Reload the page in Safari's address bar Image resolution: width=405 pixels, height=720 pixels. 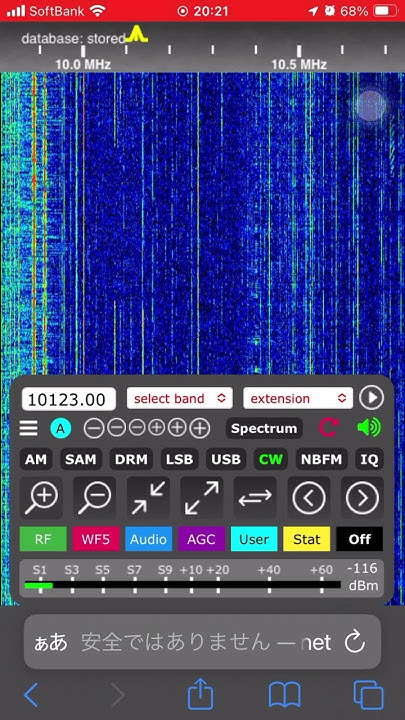354,642
